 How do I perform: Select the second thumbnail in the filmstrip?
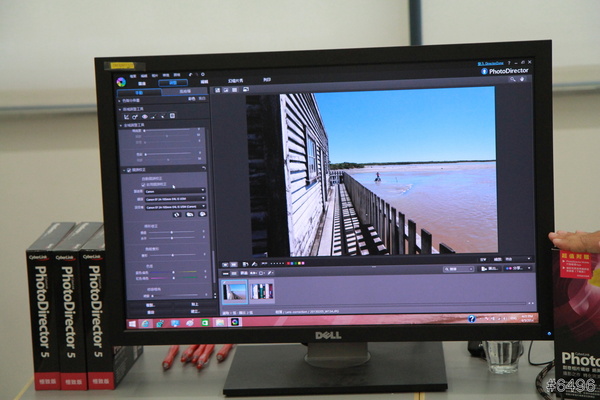point(262,291)
